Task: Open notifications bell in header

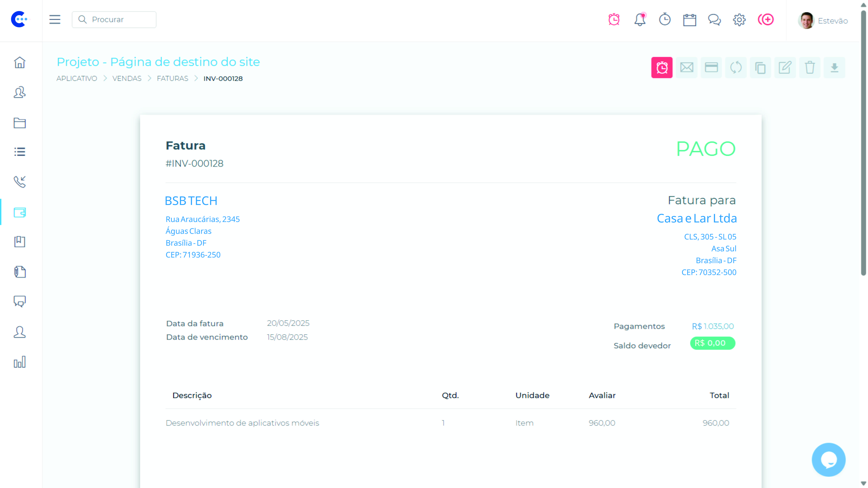Action: [639, 20]
